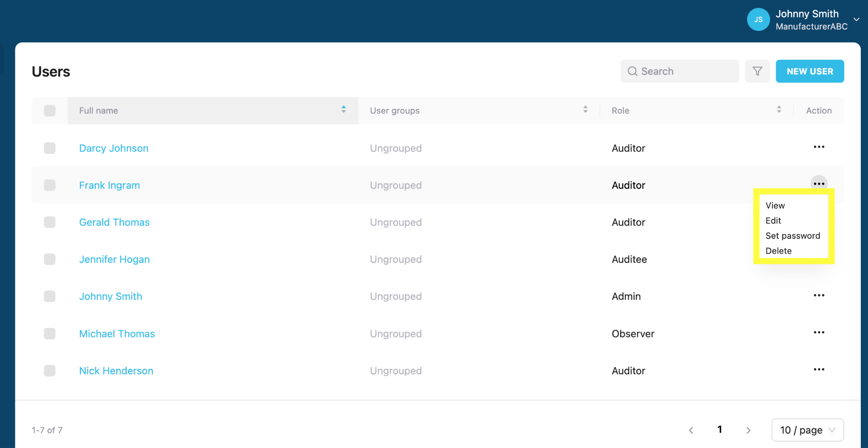The image size is (868, 448).
Task: Sort by Full name column arrows
Action: pyautogui.click(x=344, y=109)
